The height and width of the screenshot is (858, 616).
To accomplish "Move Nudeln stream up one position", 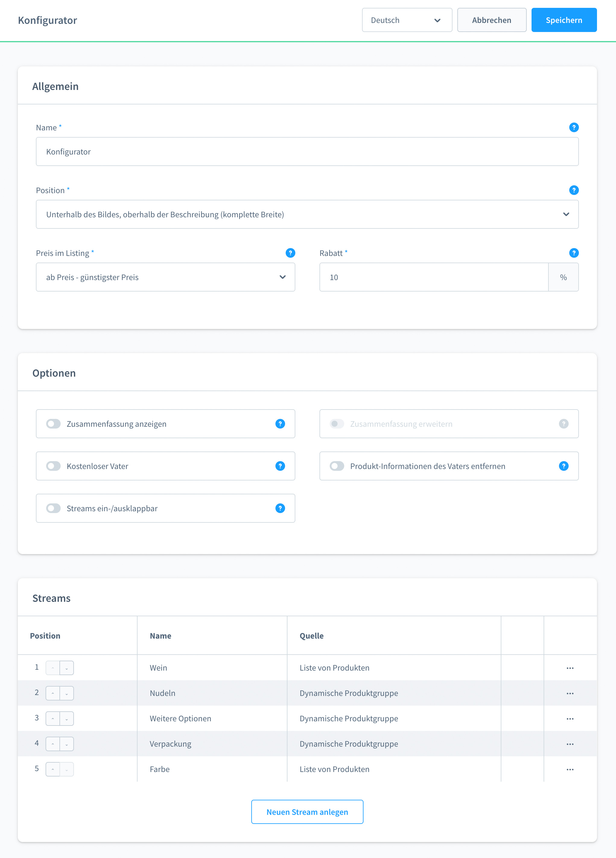I will [52, 694].
